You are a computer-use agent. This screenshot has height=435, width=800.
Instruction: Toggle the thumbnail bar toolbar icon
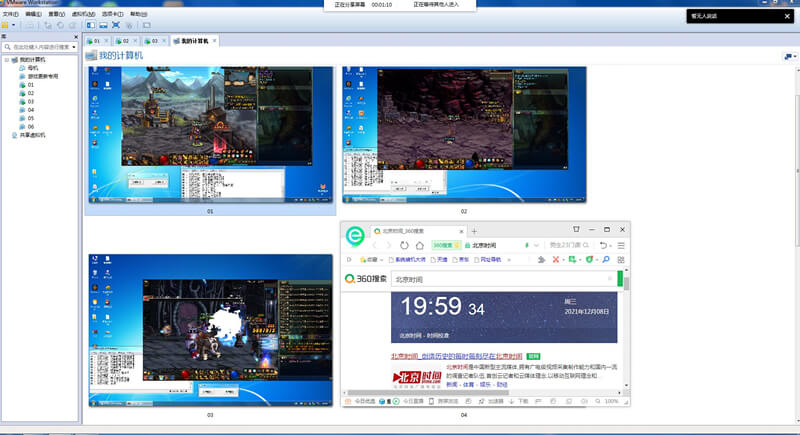[x=104, y=25]
